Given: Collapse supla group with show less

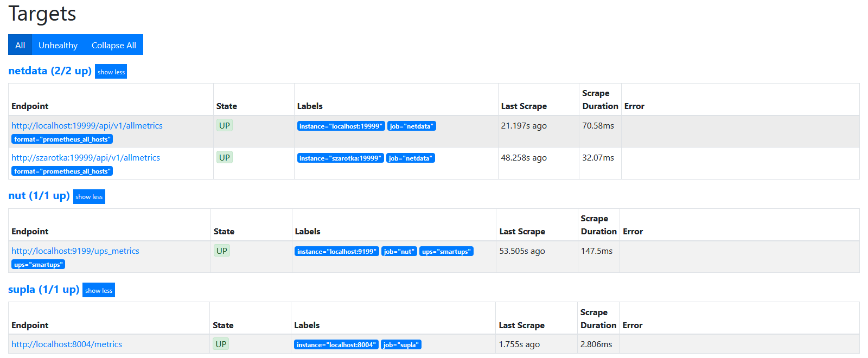Looking at the screenshot, I should click(x=99, y=291).
